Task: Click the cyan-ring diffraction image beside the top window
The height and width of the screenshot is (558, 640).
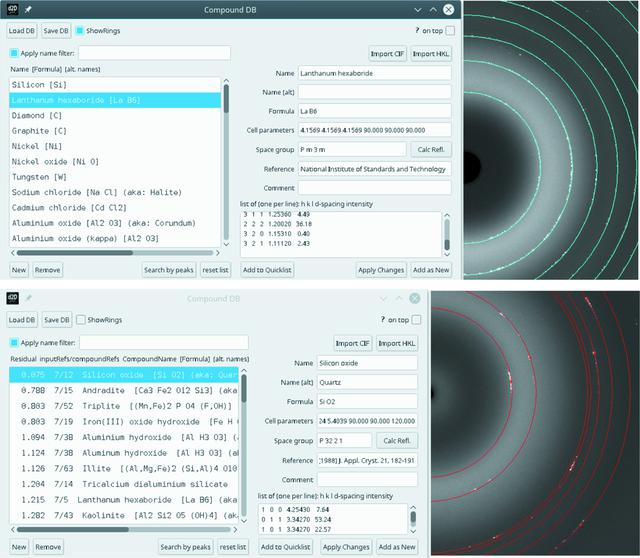Action: click(551, 140)
